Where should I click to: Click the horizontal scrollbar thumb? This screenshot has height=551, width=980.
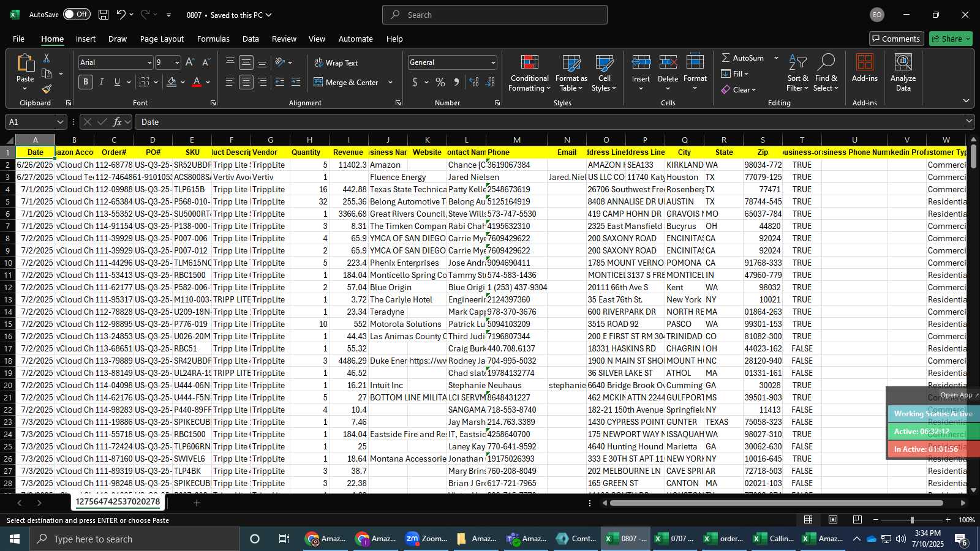[776, 503]
